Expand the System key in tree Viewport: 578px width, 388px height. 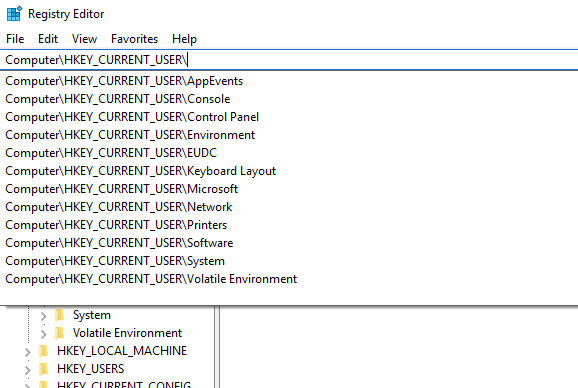pyautogui.click(x=43, y=316)
